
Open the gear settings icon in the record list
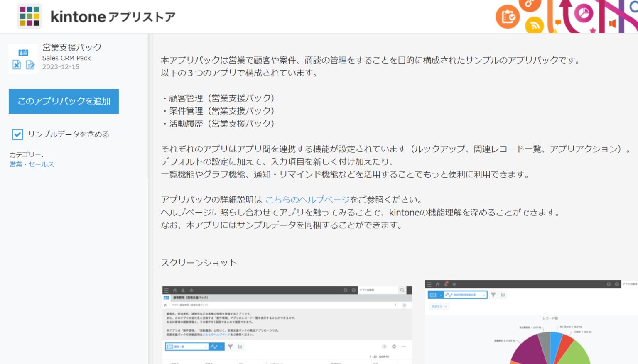click(x=395, y=347)
